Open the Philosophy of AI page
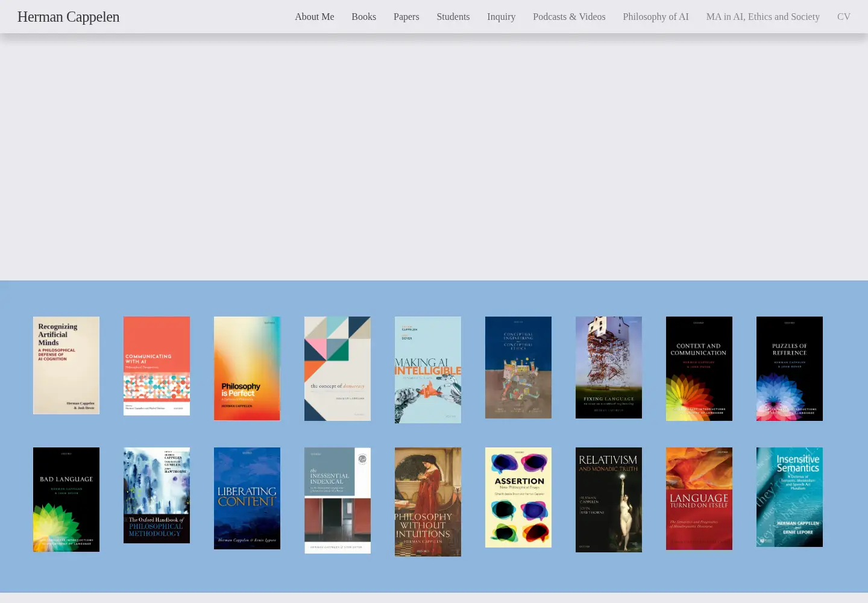Viewport: 868px width, 603px height. tap(656, 17)
